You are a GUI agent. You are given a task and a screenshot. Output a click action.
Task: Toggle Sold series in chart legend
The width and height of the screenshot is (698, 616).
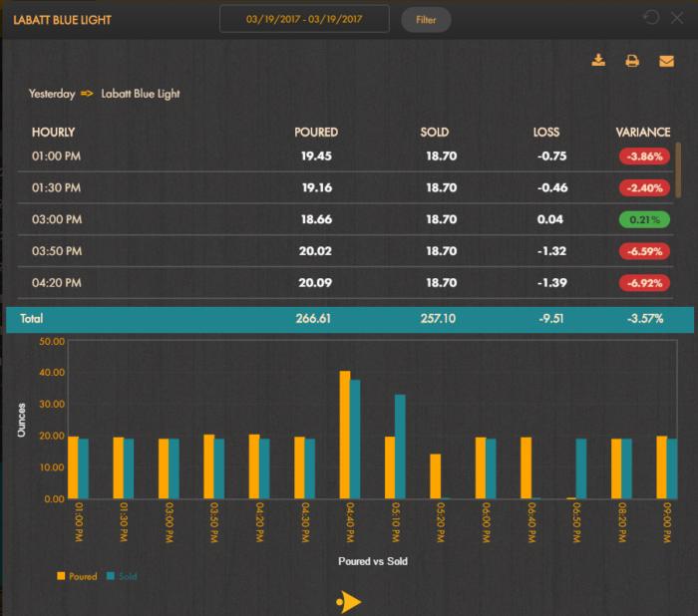click(122, 576)
